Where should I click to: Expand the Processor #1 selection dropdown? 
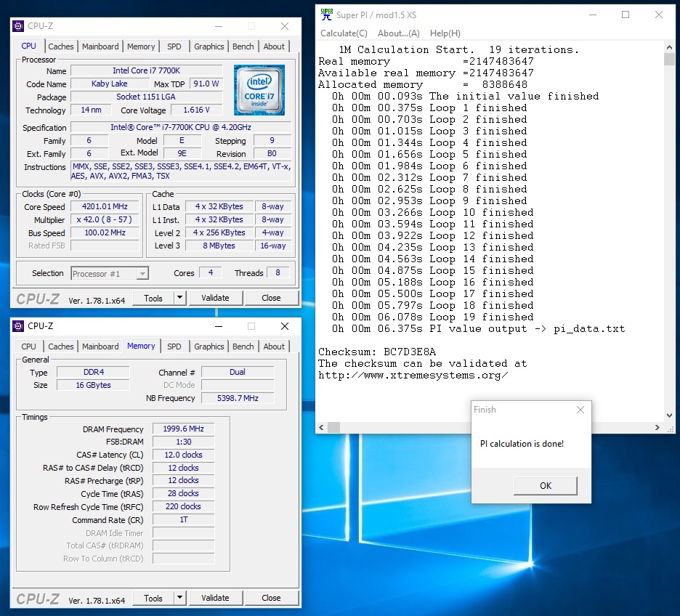pyautogui.click(x=142, y=274)
